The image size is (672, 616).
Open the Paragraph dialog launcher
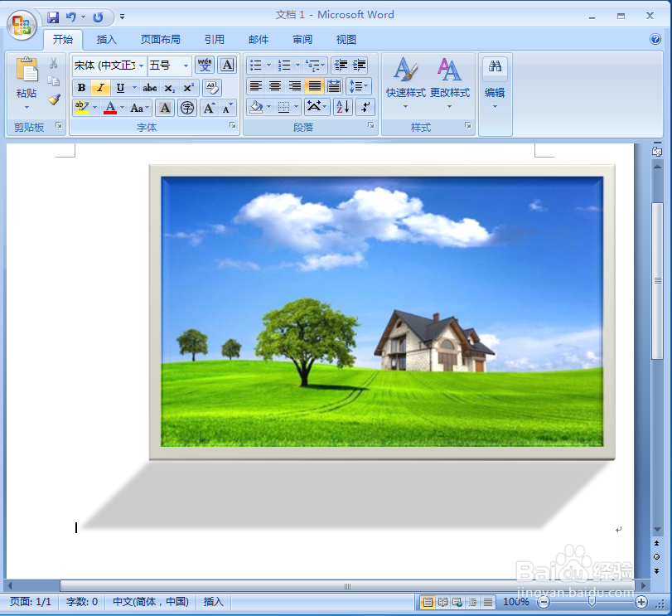pyautogui.click(x=371, y=125)
